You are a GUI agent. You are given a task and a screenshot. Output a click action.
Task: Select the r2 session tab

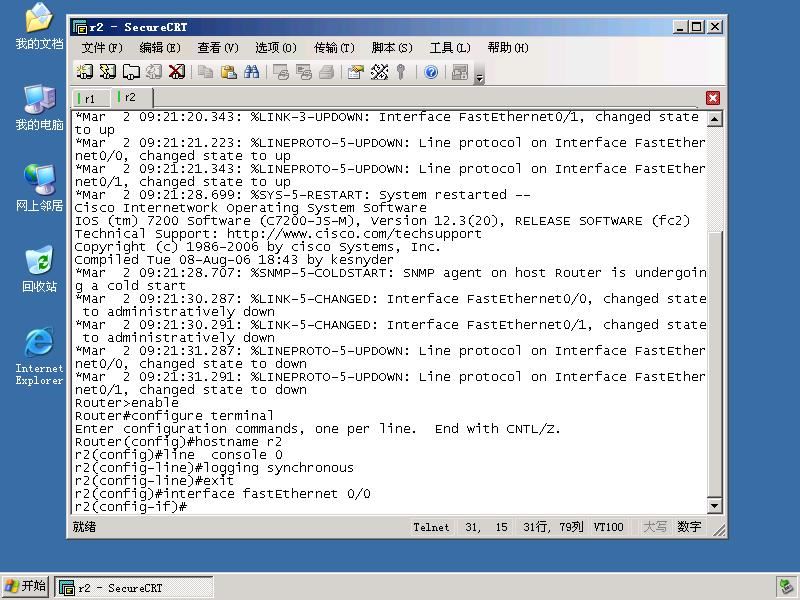131,97
